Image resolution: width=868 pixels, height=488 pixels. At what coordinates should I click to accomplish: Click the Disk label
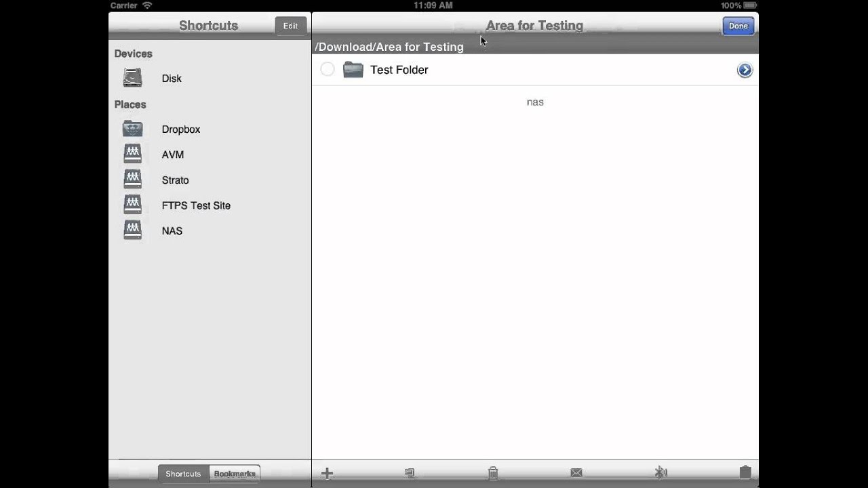point(172,79)
